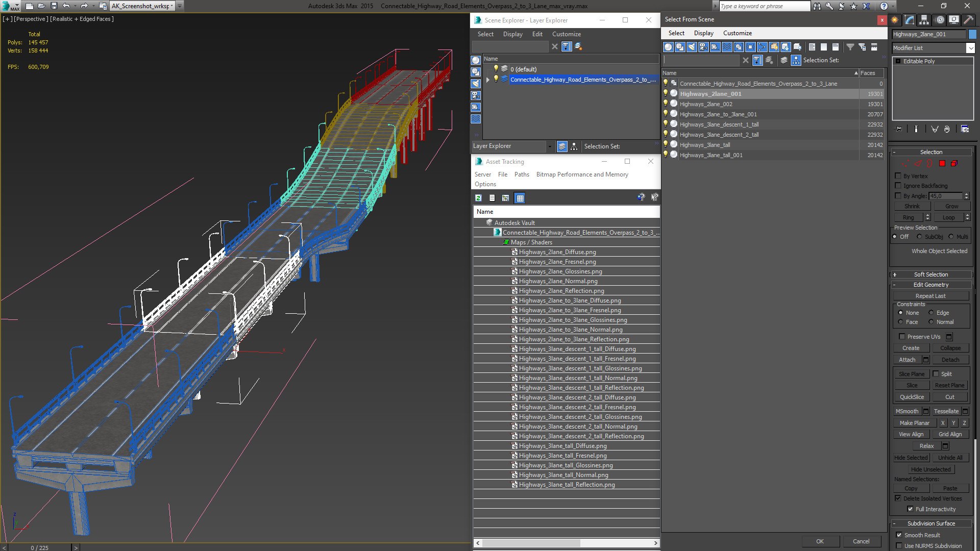The image size is (980, 551).
Task: Uncheck Smooth Result checkbox
Action: point(899,535)
